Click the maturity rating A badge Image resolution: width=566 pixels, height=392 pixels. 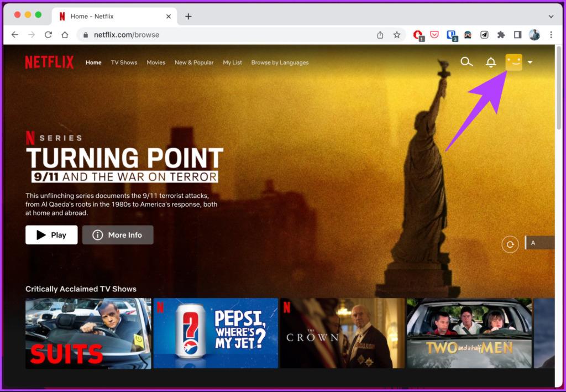pos(539,243)
